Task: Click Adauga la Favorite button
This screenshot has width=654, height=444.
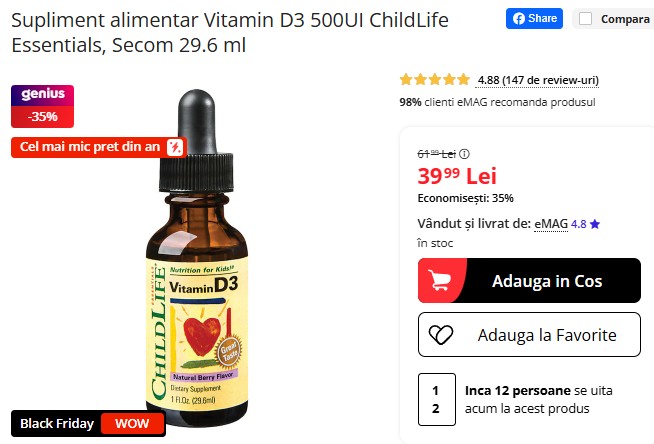Action: tap(529, 335)
